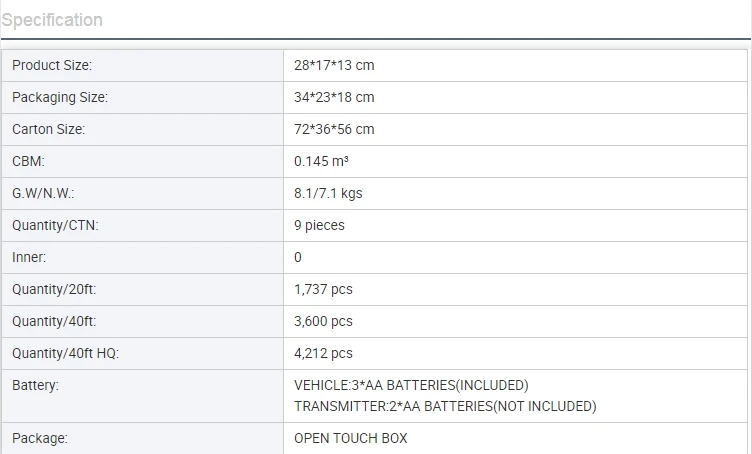The width and height of the screenshot is (752, 454).
Task: Select the G.W/N.W. label
Action: pos(43,193)
